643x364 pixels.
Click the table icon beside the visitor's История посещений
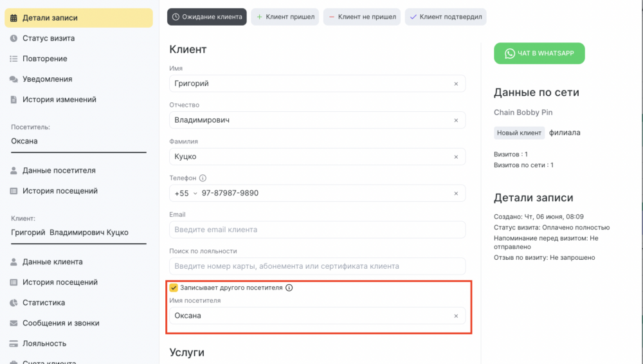14,191
